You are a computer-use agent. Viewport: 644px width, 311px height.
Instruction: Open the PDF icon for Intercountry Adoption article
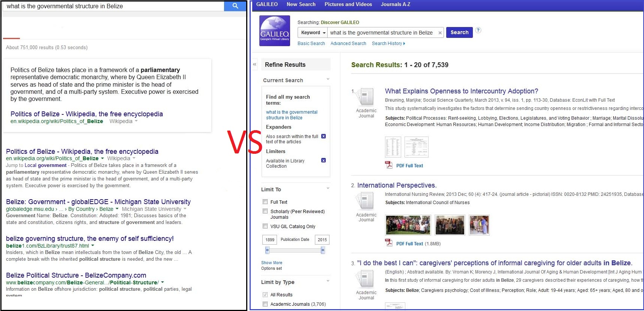click(x=389, y=165)
